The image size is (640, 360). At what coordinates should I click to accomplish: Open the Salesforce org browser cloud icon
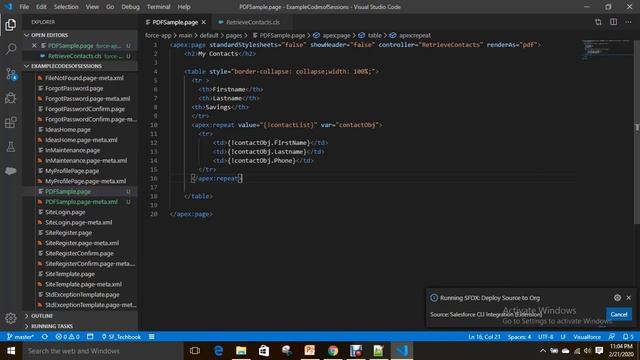pos(11,171)
